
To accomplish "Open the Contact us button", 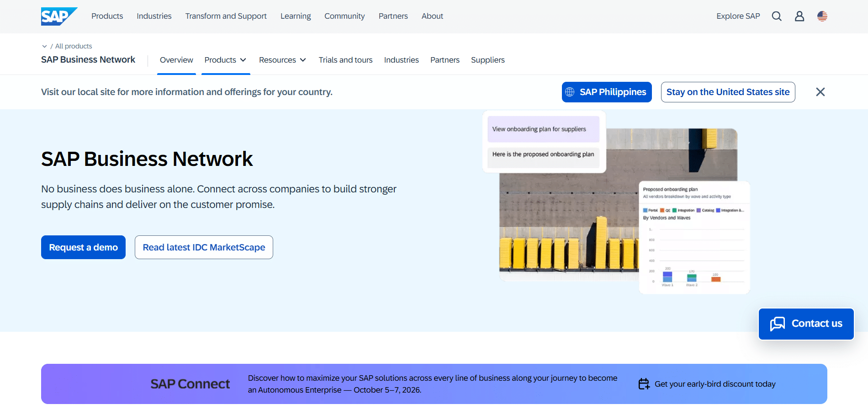I will (806, 324).
